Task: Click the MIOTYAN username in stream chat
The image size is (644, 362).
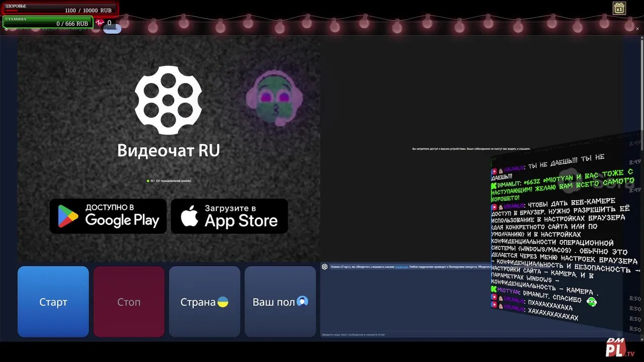Action: pyautogui.click(x=509, y=291)
